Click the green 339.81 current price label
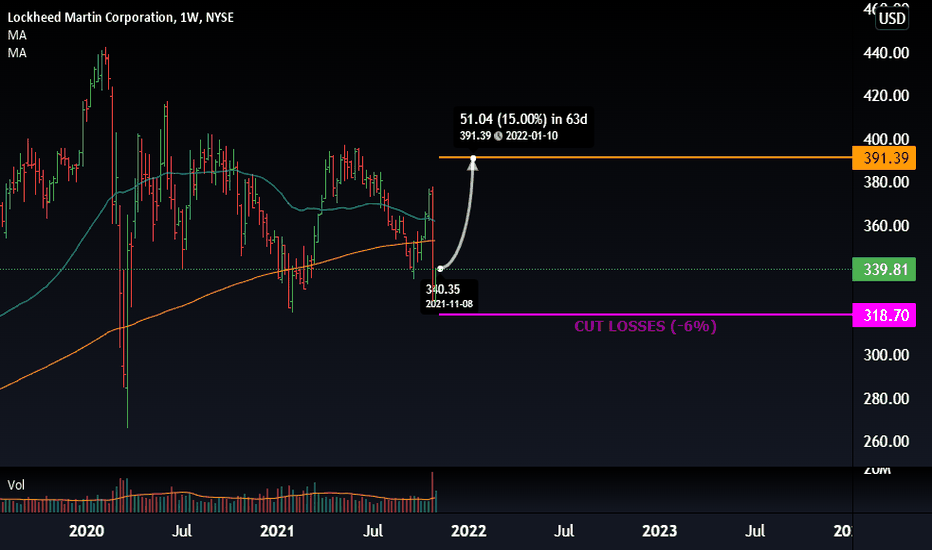Image resolution: width=932 pixels, height=550 pixels. click(x=884, y=269)
